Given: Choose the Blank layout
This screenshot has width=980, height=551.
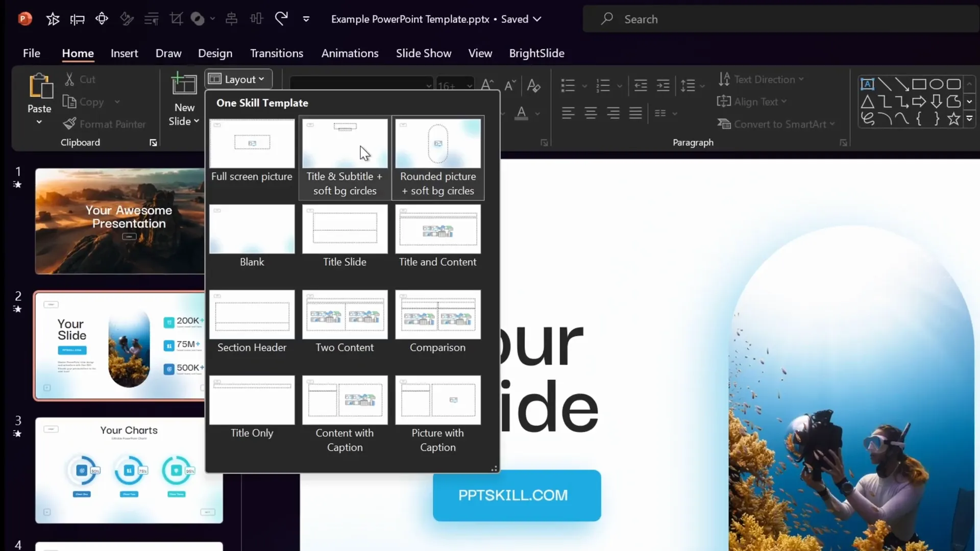Looking at the screenshot, I should pyautogui.click(x=252, y=236).
